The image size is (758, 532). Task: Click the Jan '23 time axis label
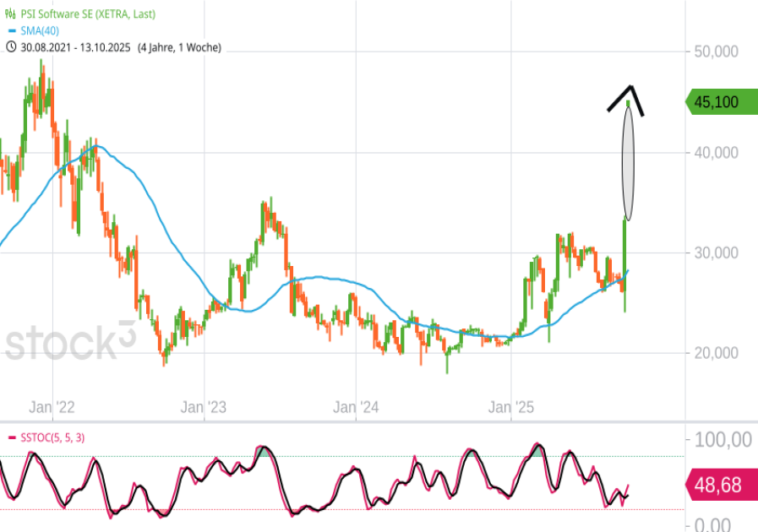(204, 408)
